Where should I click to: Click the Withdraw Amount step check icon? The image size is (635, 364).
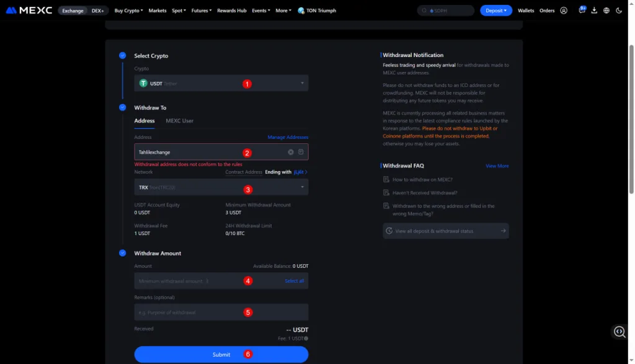pos(122,253)
